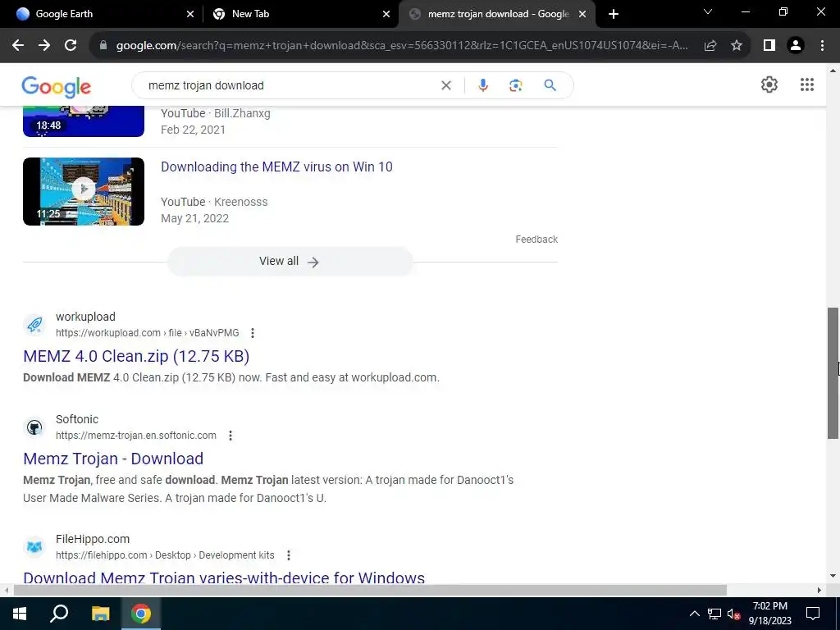
Task: Go to Google homepage logo
Action: [57, 87]
